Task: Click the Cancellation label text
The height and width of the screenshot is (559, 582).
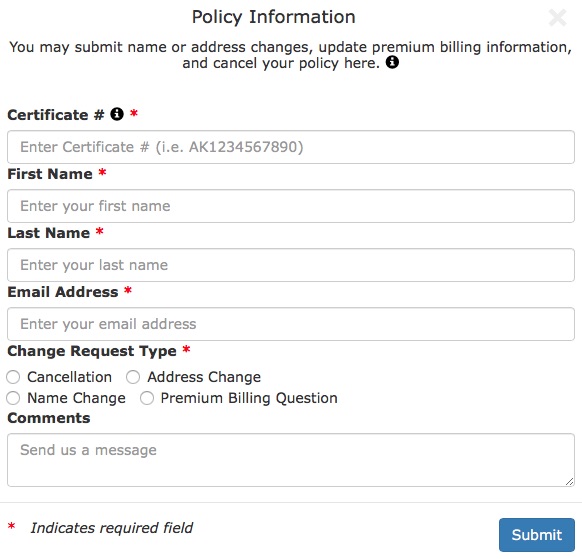Action: point(69,377)
